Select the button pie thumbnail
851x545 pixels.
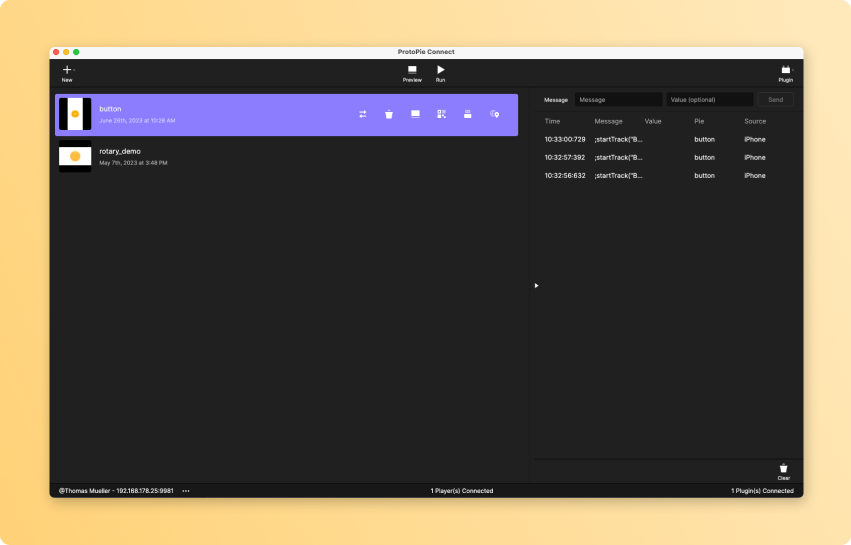(75, 114)
